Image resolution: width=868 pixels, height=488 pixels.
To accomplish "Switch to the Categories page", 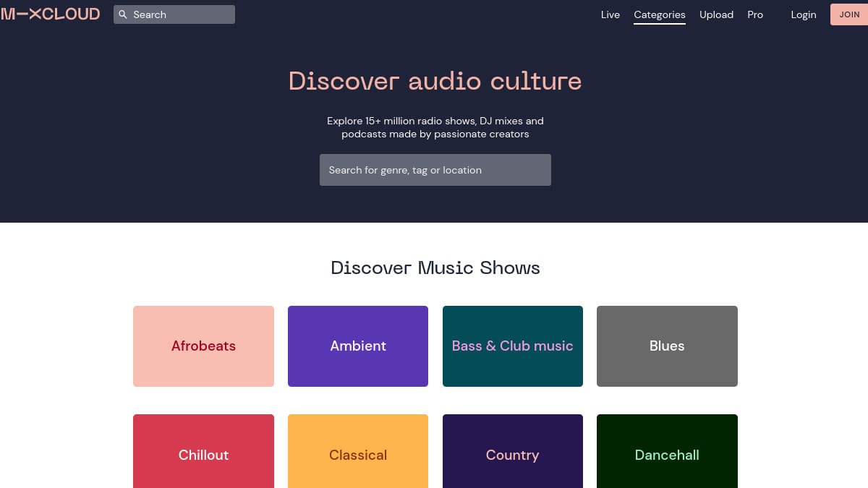I will click(659, 14).
